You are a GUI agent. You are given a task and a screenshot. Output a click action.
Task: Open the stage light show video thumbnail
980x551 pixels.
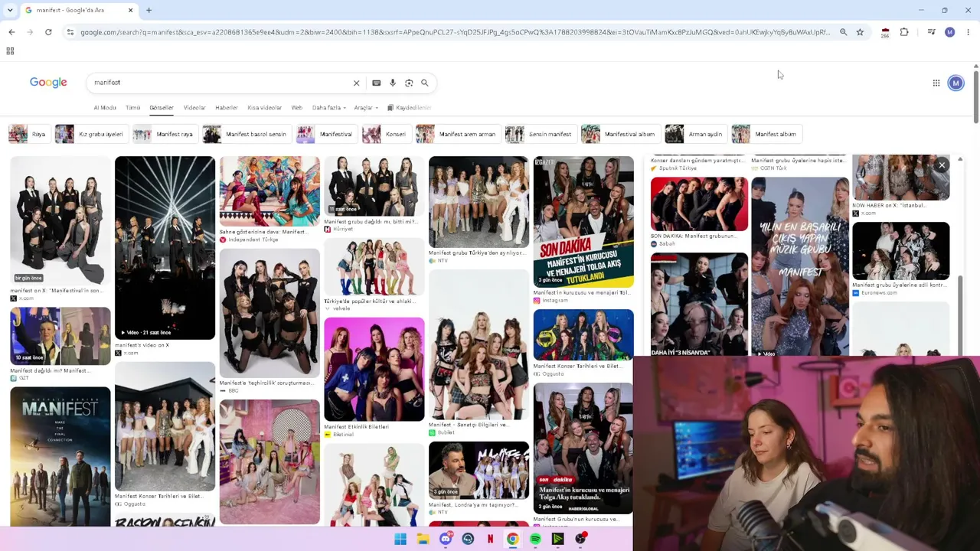click(165, 247)
